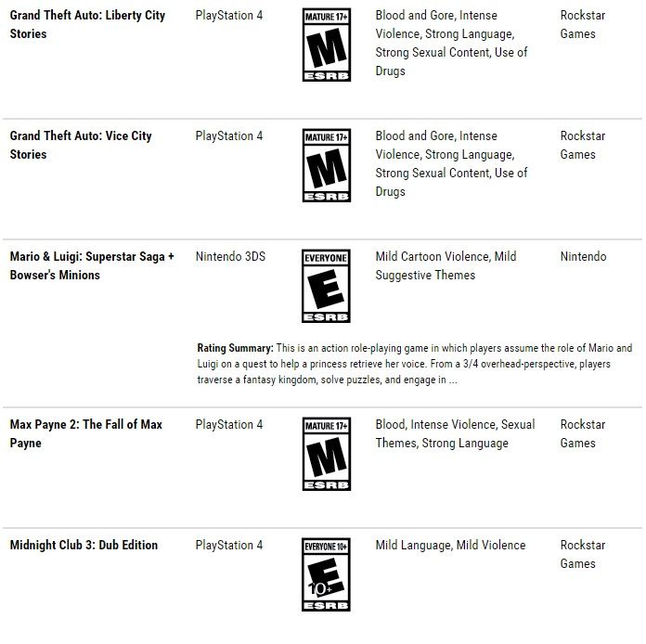646x644 pixels.
Task: Open the Grand Theft Auto: Liberty City Stories title
Action: pyautogui.click(x=87, y=25)
